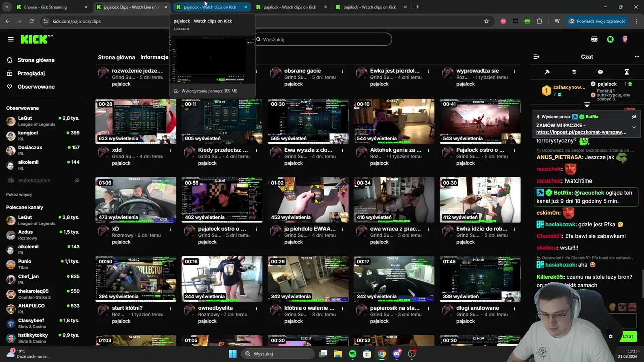Image resolution: width=644 pixels, height=362 pixels.
Task: Open the 'Informacje' channel tab
Action: pos(154,57)
